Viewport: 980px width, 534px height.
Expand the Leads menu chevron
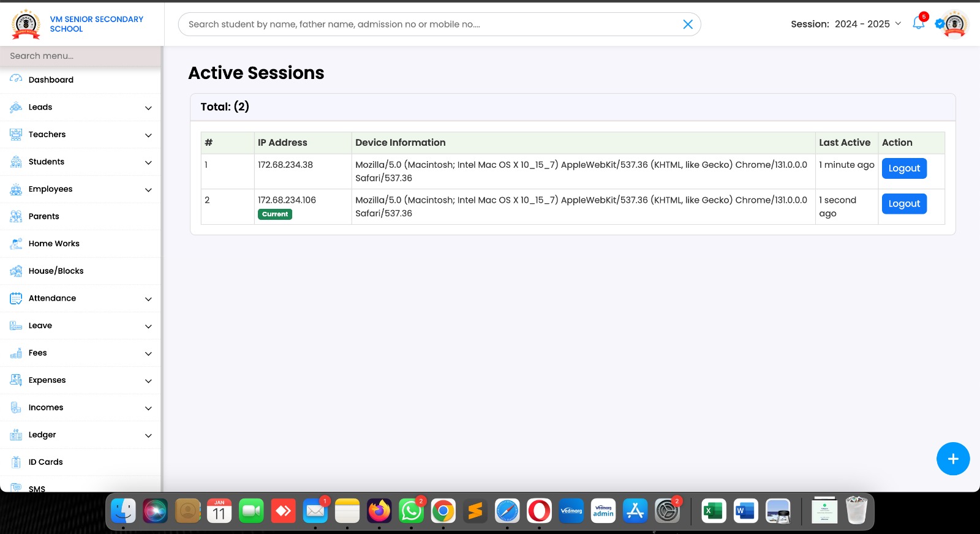tap(148, 108)
